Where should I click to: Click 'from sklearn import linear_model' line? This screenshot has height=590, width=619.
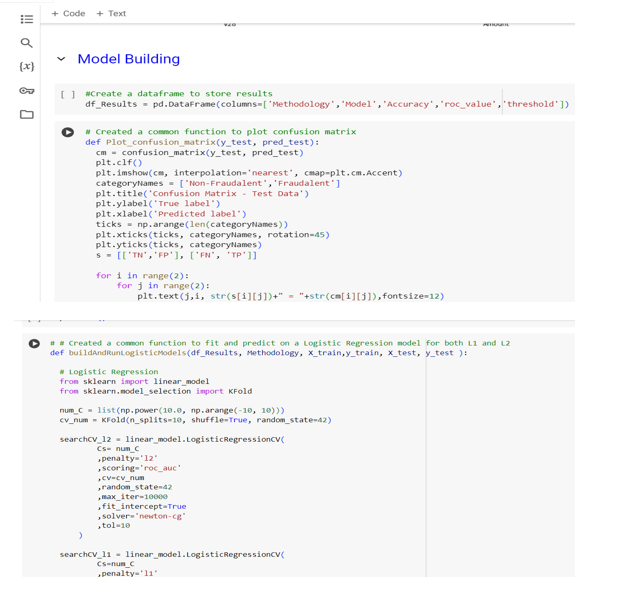click(x=134, y=381)
